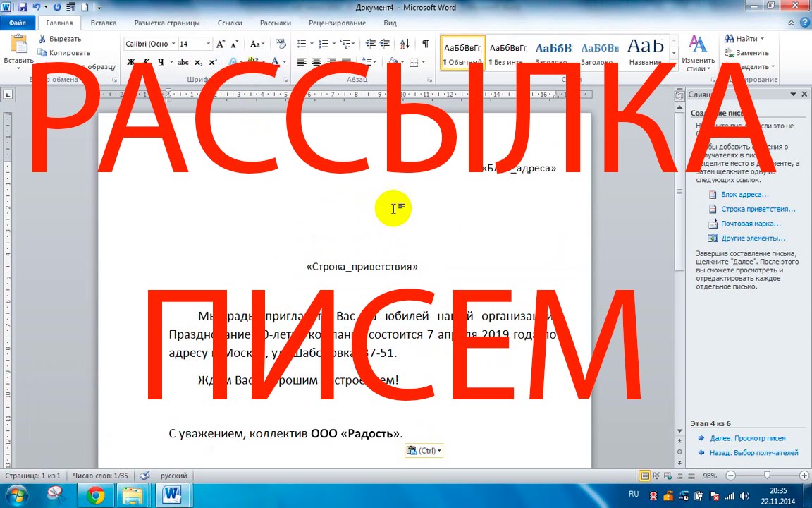
Task: Toggle strikethrough formatting
Action: [183, 62]
